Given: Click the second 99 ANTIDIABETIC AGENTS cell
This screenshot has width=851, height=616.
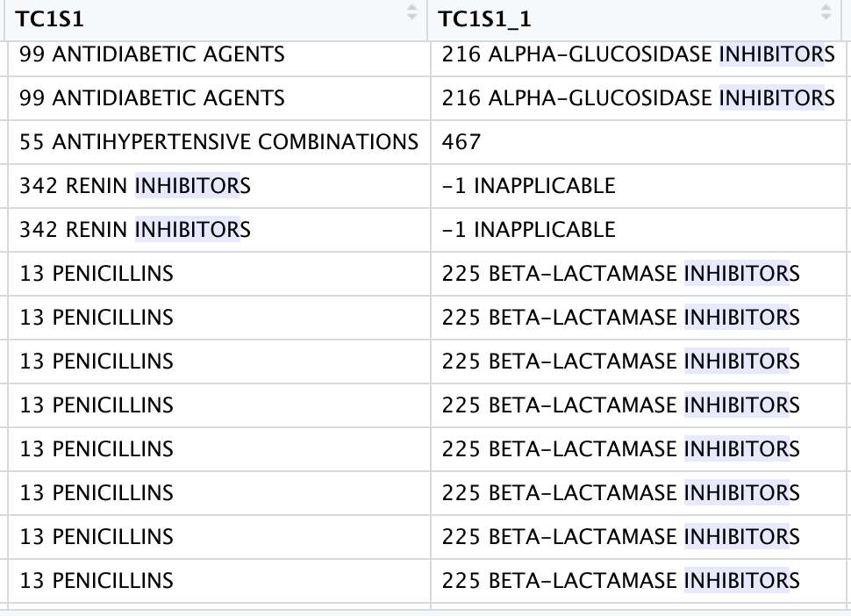Looking at the screenshot, I should tap(152, 98).
